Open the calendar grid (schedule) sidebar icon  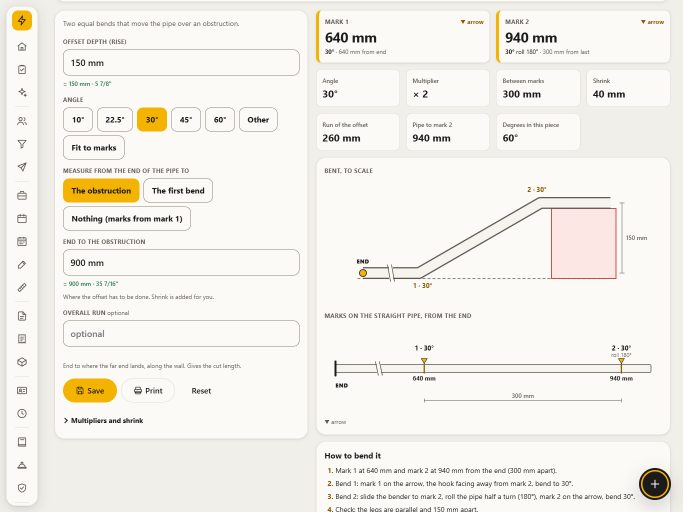tap(22, 241)
